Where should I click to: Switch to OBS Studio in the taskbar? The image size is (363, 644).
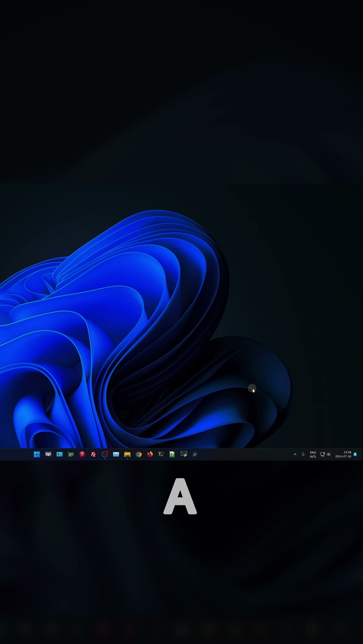pyautogui.click(x=105, y=454)
